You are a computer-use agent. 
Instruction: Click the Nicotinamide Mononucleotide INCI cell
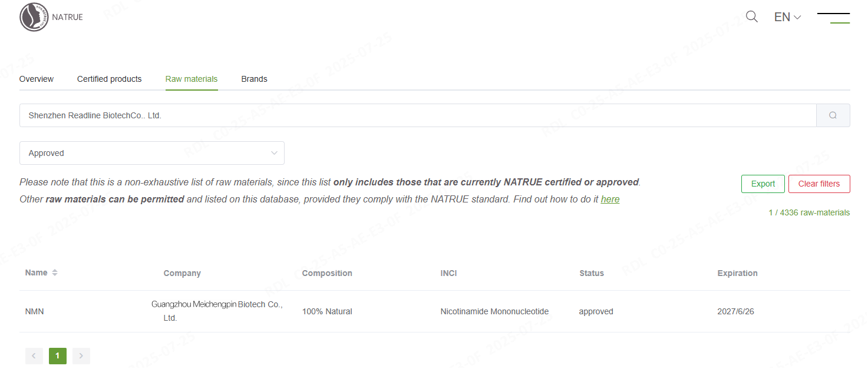click(494, 311)
